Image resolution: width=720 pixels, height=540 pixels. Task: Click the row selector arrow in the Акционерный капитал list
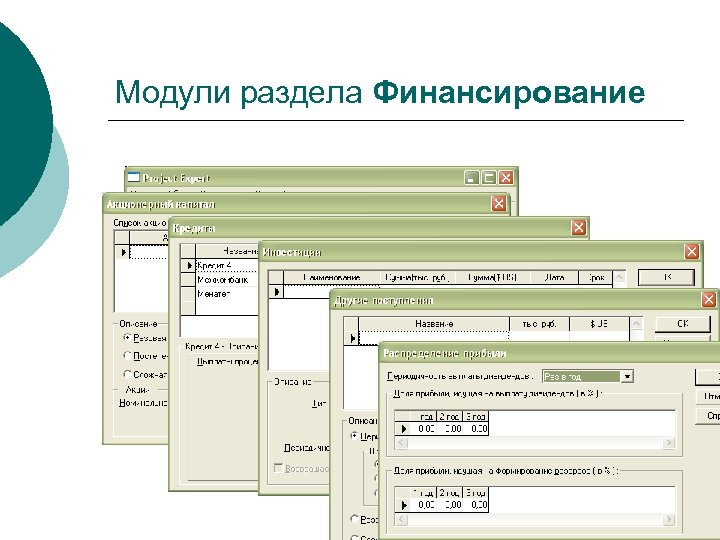(122, 252)
